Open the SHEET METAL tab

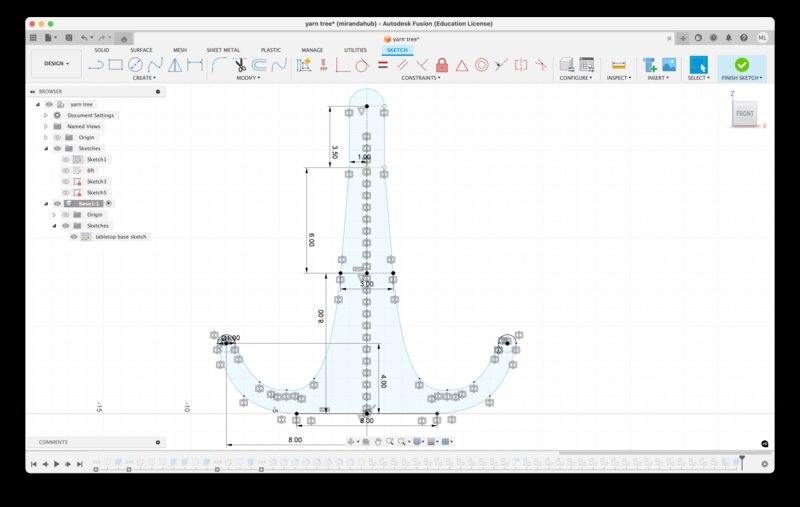[x=223, y=49]
